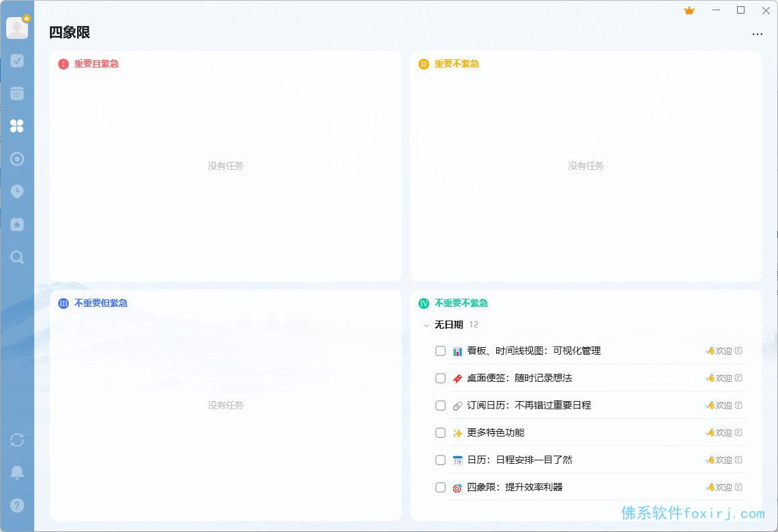
Task: Open the clock pin sidebar icon
Action: click(x=17, y=192)
